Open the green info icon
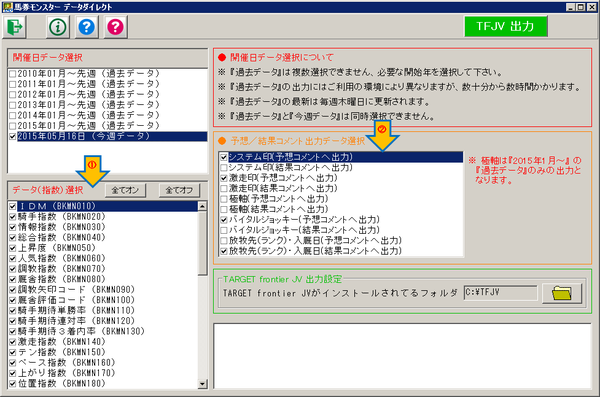The height and width of the screenshot is (397, 600). coord(58,27)
